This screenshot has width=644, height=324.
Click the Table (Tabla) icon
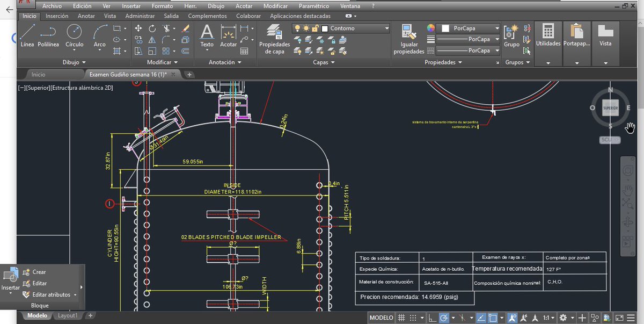coord(244,51)
